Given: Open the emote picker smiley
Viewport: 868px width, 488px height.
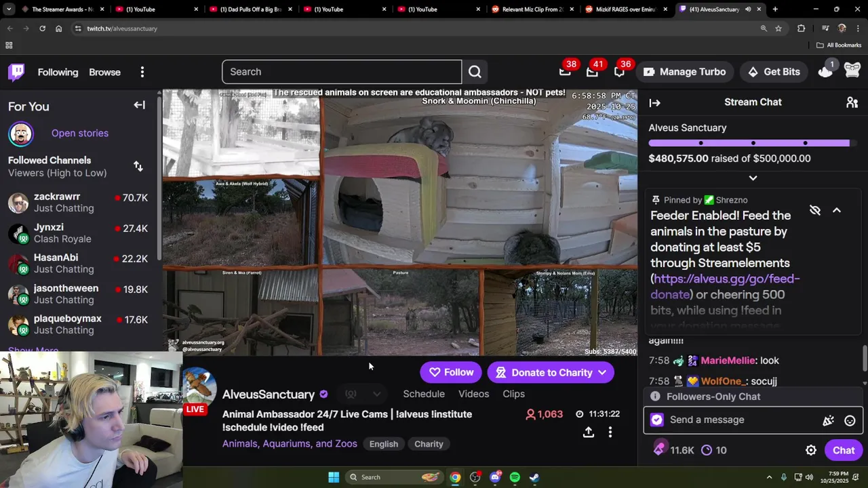Looking at the screenshot, I should pos(850,420).
